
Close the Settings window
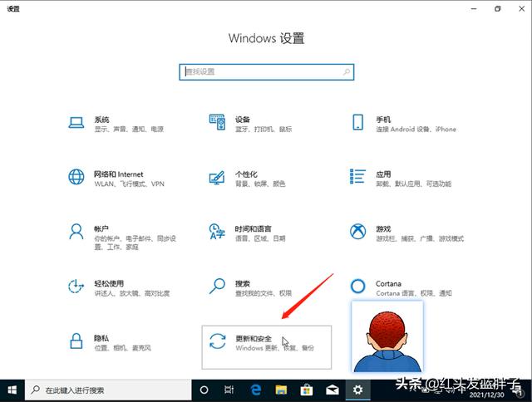pyautogui.click(x=522, y=9)
